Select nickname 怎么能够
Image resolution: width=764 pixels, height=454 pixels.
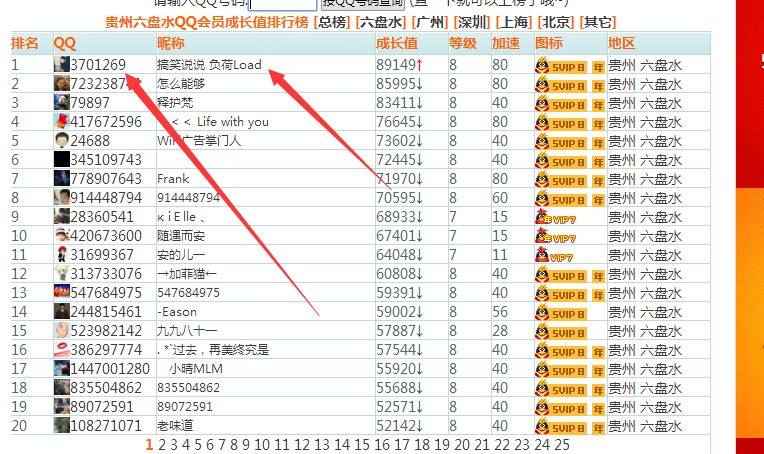coord(181,84)
